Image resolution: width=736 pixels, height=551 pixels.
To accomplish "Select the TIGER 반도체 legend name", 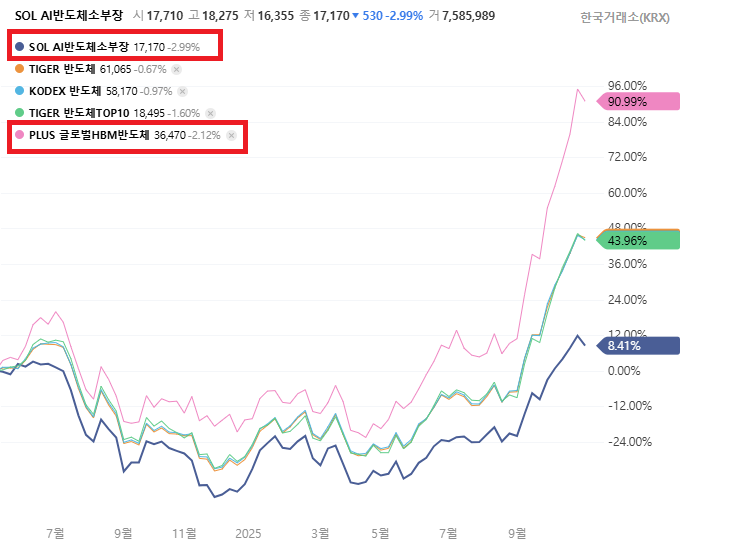I will point(61,69).
